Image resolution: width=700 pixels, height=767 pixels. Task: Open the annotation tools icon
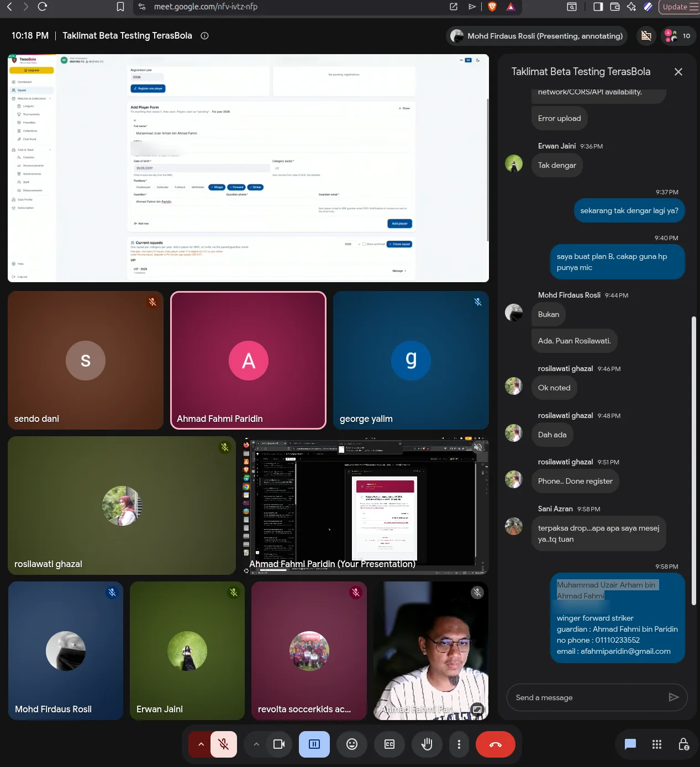[x=646, y=36]
